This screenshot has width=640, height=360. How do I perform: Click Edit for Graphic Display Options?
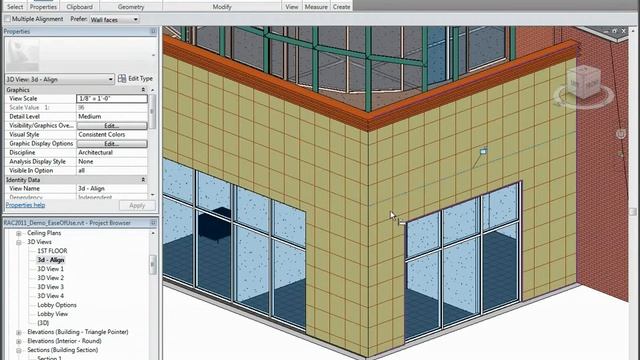[x=112, y=144]
